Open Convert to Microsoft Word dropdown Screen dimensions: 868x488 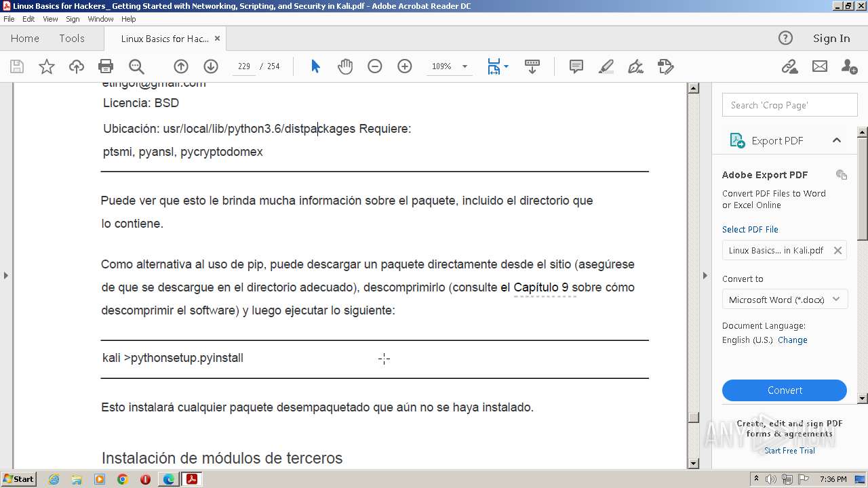click(x=785, y=300)
